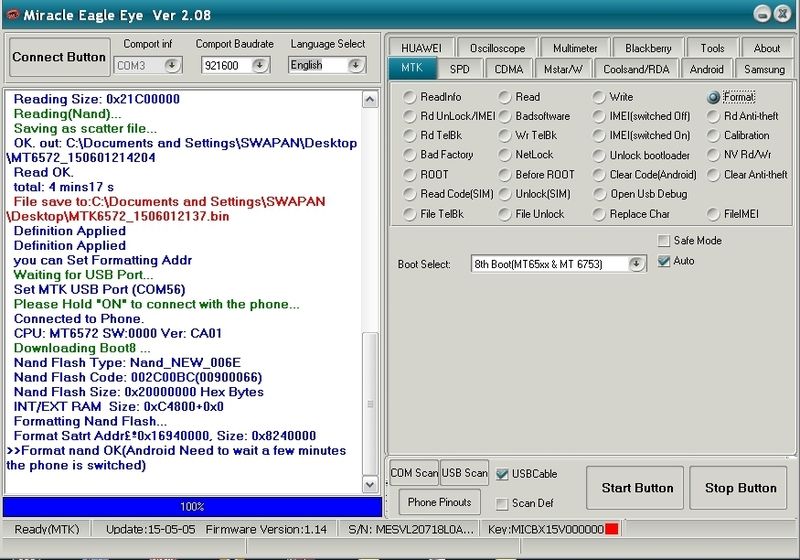Switch to the HUAWEI tab
Image resolution: width=800 pixels, height=560 pixels.
tap(421, 48)
